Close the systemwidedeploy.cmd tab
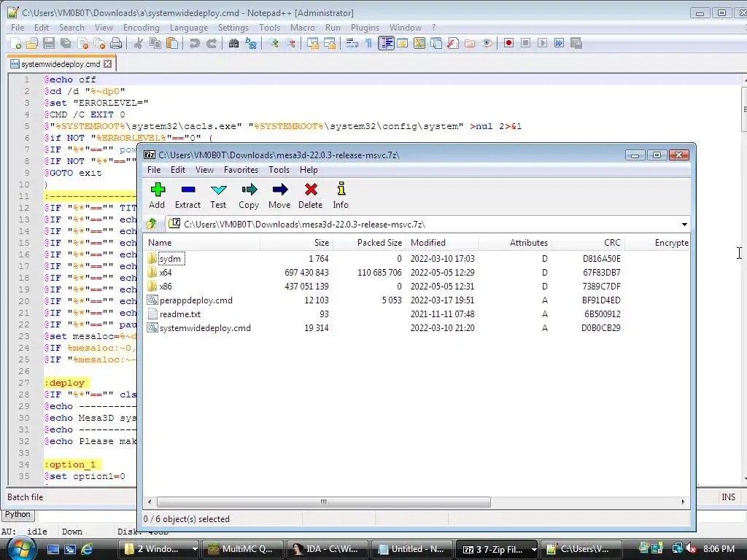 tap(108, 64)
